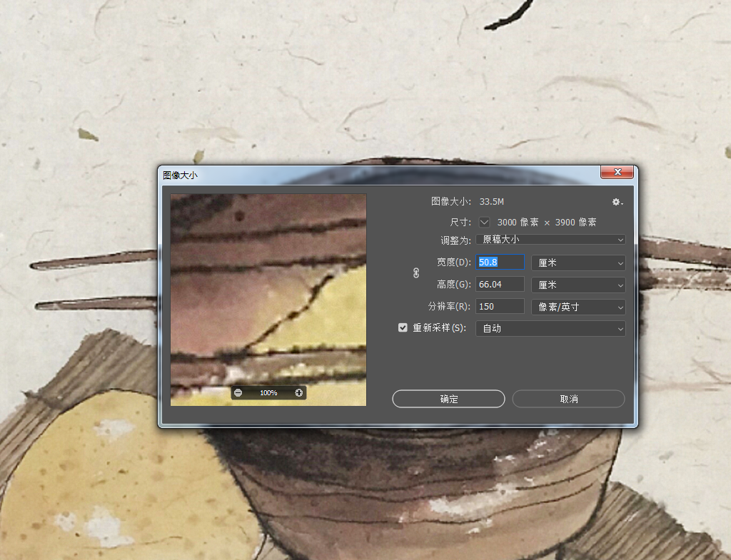This screenshot has width=731, height=560.
Task: Open the 高度 unit dropdown
Action: tap(578, 285)
